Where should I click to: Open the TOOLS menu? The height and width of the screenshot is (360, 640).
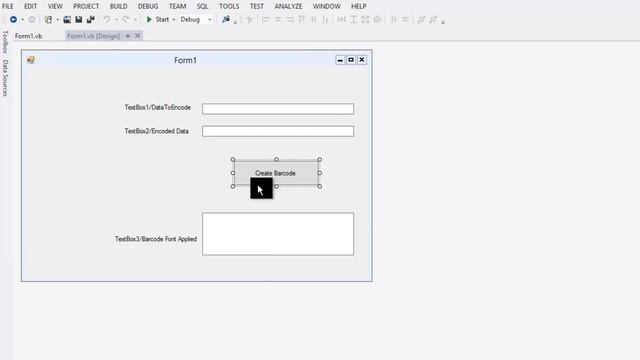(x=229, y=7)
